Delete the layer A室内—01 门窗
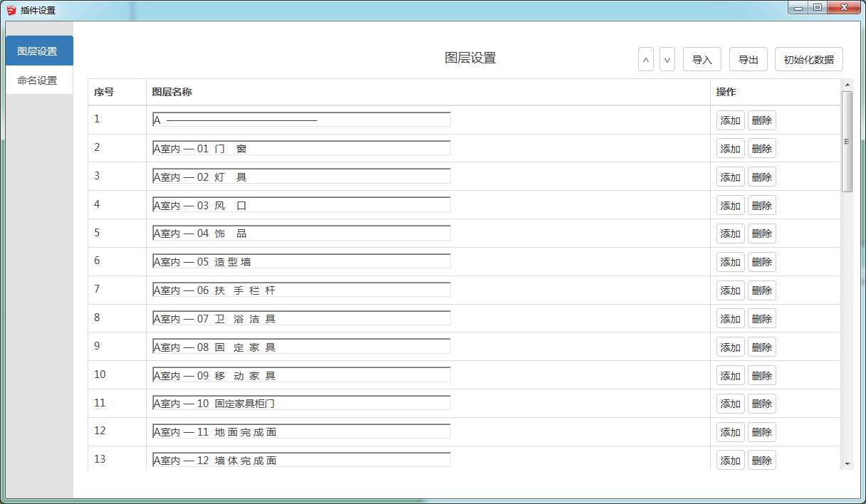The image size is (866, 504). 761,148
